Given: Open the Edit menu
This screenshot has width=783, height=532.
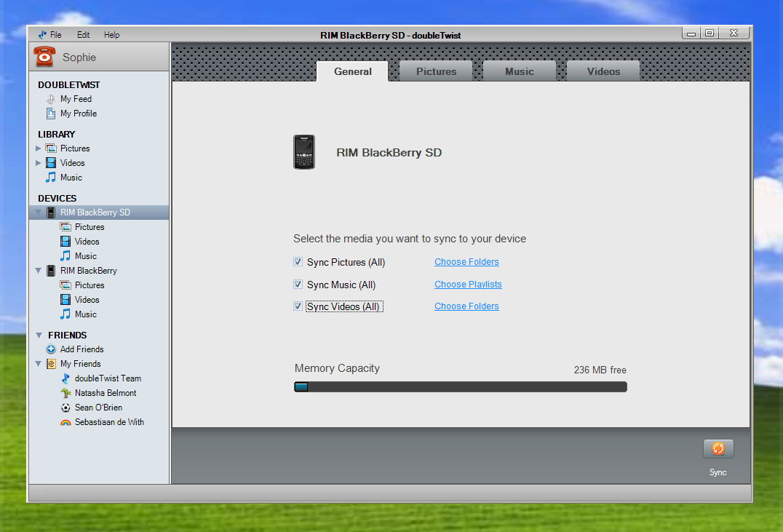Looking at the screenshot, I should pyautogui.click(x=84, y=34).
